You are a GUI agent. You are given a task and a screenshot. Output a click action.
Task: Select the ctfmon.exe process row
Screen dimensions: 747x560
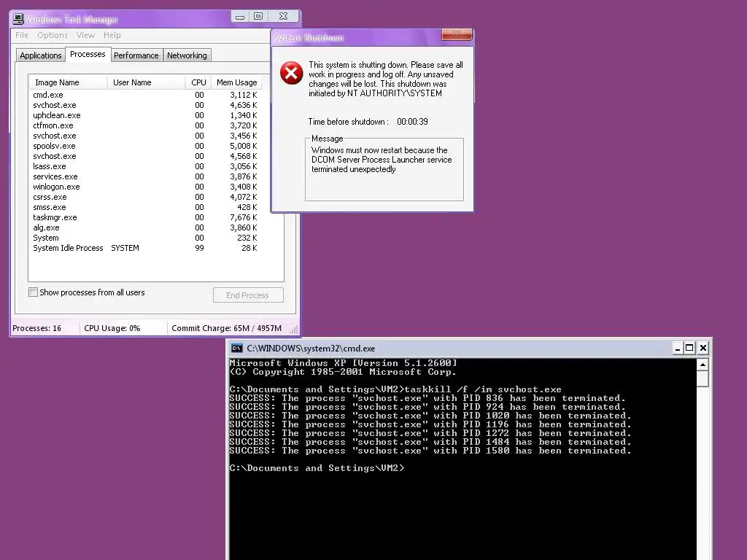click(x=145, y=125)
